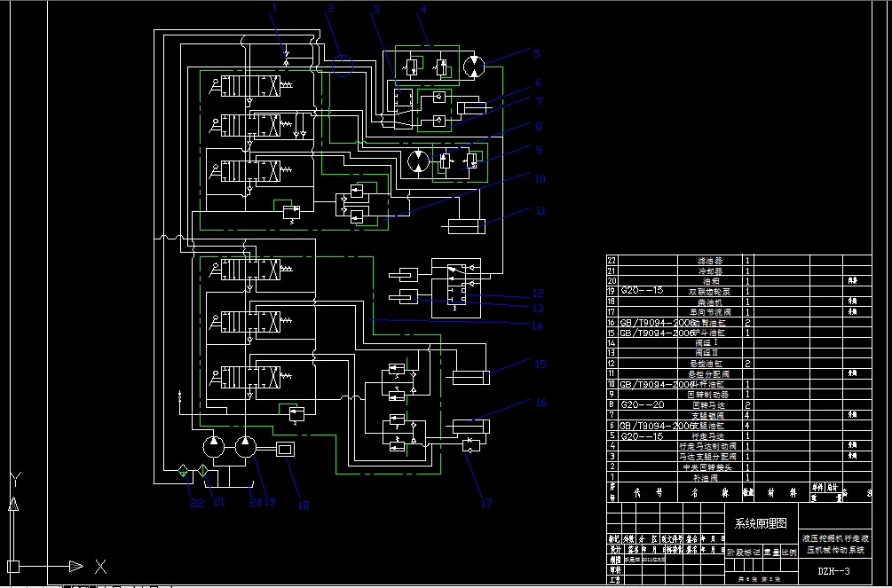Click blue callout number 10
Screen dimensions: 892x588
pos(540,178)
